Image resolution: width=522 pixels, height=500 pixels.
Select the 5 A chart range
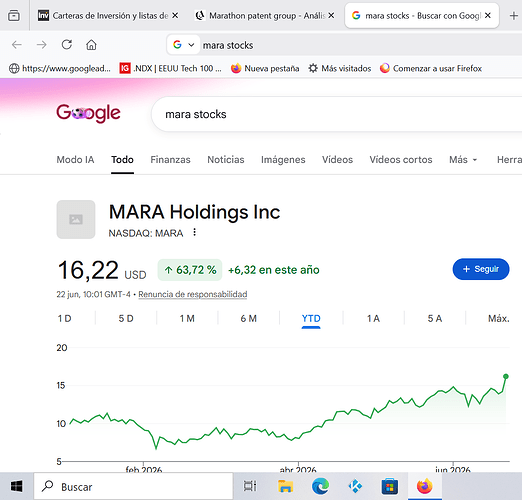[x=435, y=319]
